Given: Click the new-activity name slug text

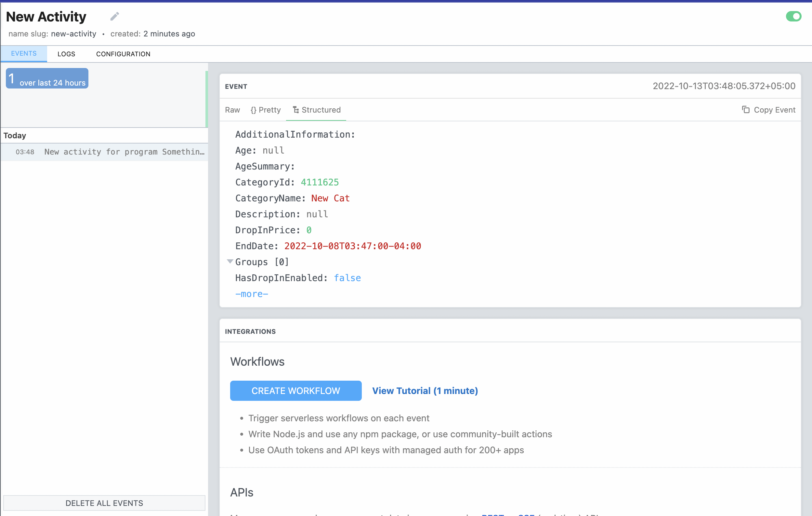Looking at the screenshot, I should click(x=73, y=34).
